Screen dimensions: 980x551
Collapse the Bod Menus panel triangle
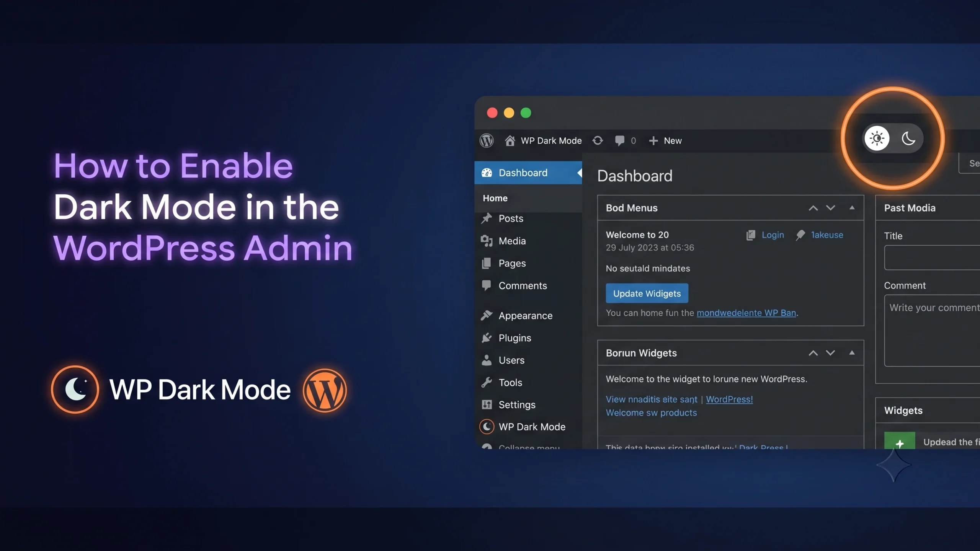pos(852,207)
